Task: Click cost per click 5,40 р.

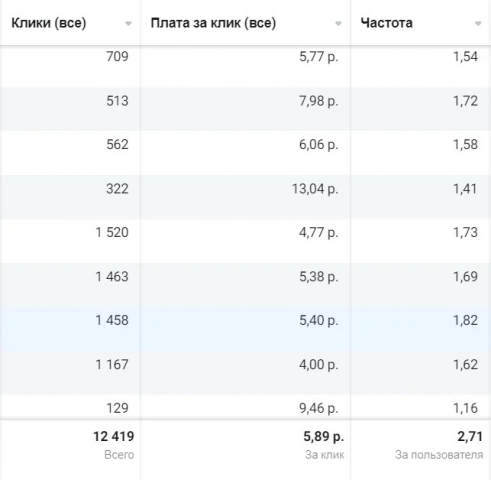Action: coord(319,320)
